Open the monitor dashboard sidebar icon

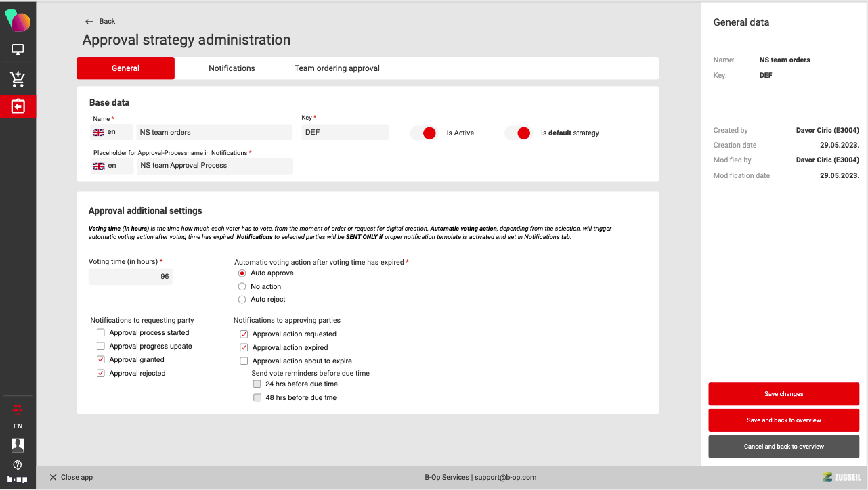coord(18,50)
